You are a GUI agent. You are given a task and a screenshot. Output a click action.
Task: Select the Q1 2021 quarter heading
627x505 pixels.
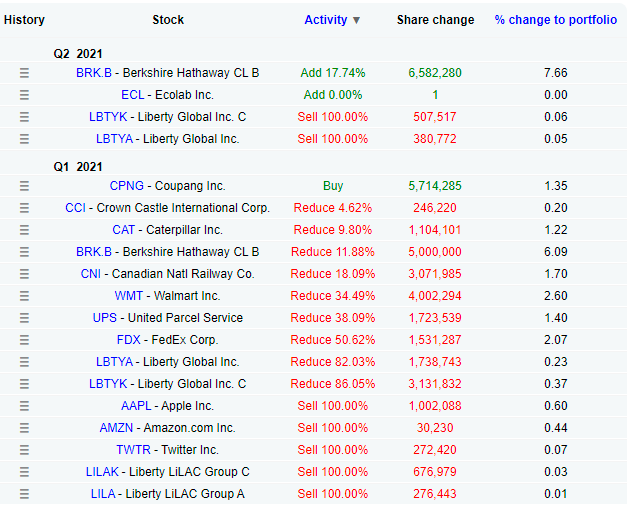pyautogui.click(x=78, y=167)
